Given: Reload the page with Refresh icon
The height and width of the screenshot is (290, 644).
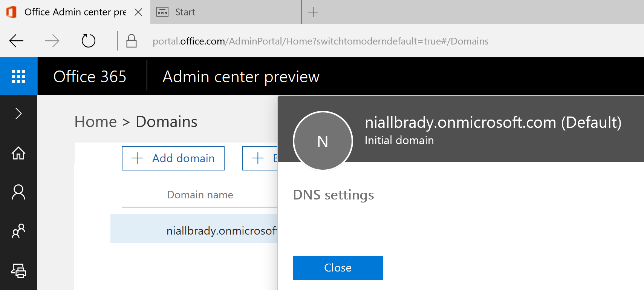Looking at the screenshot, I should (89, 41).
